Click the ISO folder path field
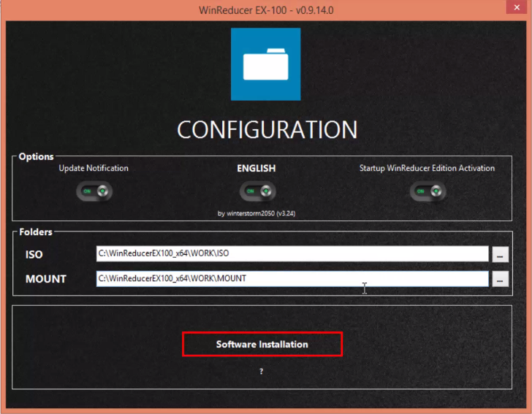 click(292, 253)
